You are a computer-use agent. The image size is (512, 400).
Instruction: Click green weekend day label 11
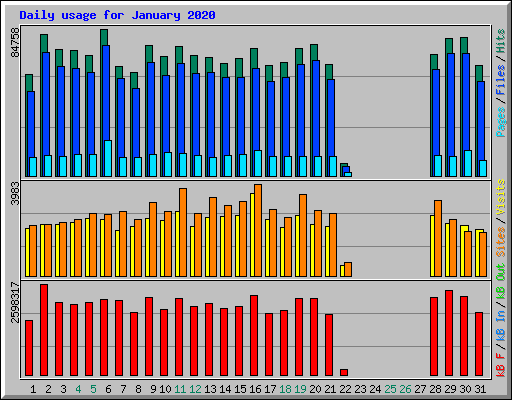180,389
